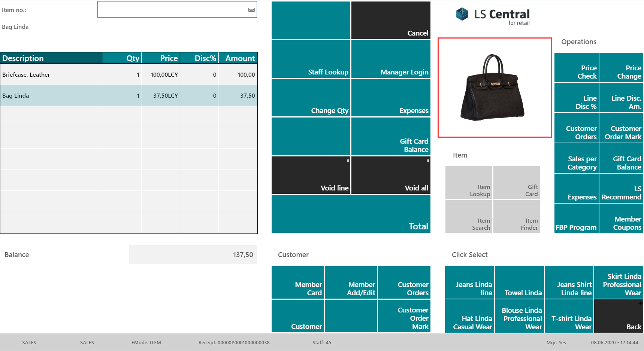Click the Amount column header
The width and height of the screenshot is (644, 351).
(238, 58)
